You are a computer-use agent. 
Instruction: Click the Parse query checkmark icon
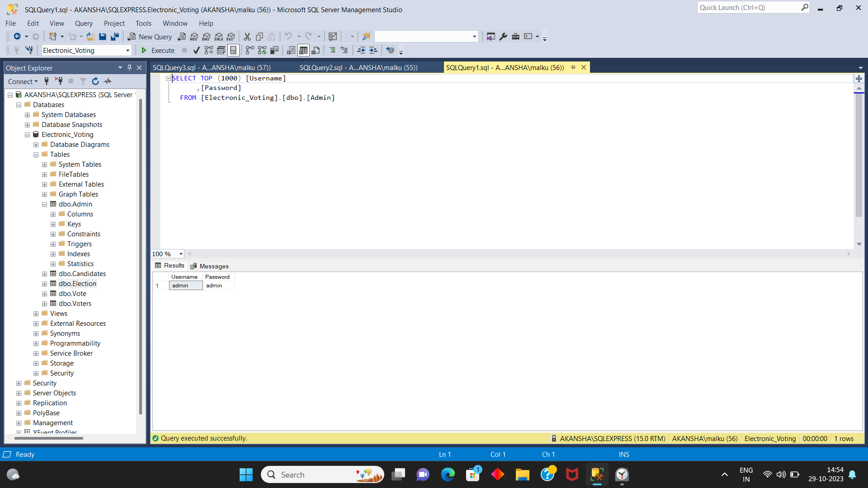pyautogui.click(x=196, y=50)
